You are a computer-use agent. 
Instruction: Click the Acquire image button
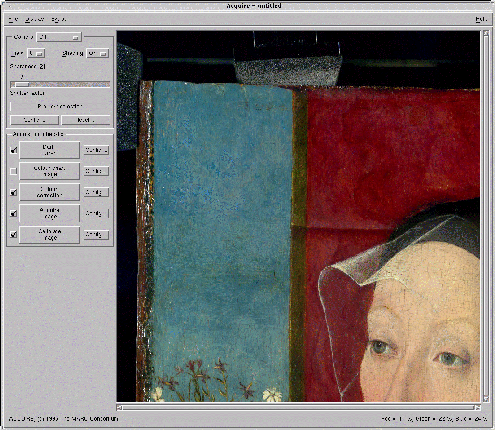pyautogui.click(x=49, y=213)
